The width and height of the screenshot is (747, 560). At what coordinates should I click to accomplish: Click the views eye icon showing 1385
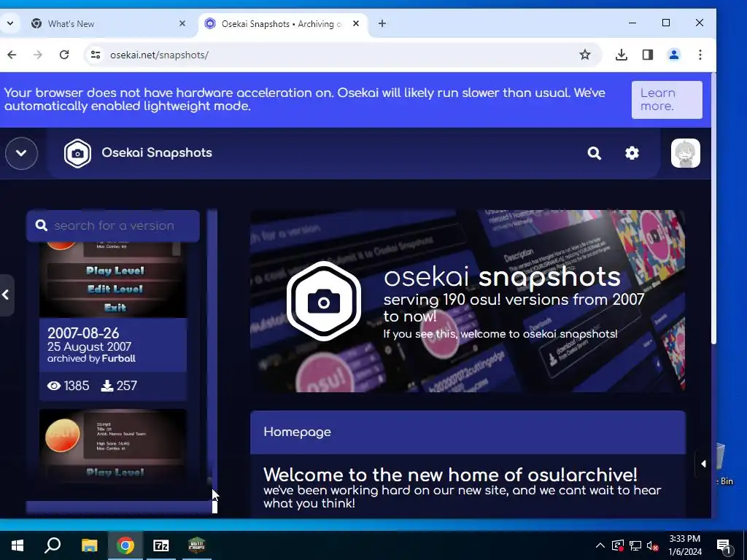pyautogui.click(x=54, y=386)
